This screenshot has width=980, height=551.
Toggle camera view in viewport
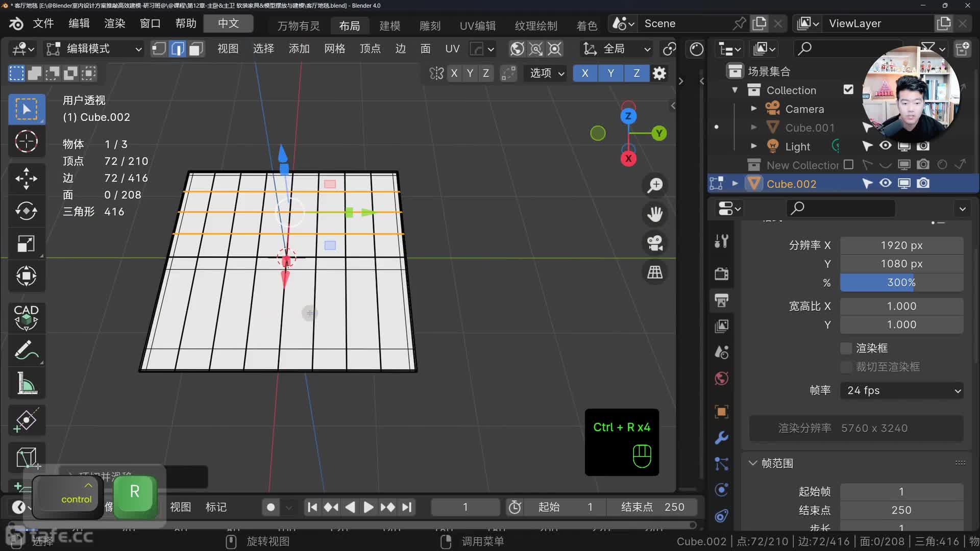click(x=655, y=243)
